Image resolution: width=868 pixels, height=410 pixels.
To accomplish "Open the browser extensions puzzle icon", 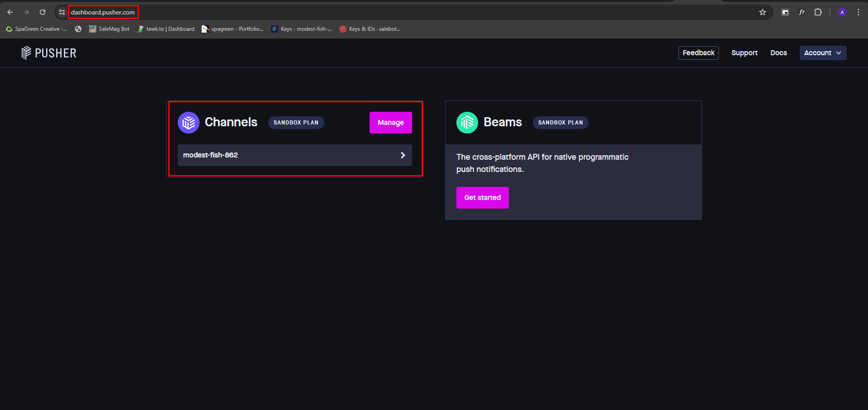I will pyautogui.click(x=818, y=12).
